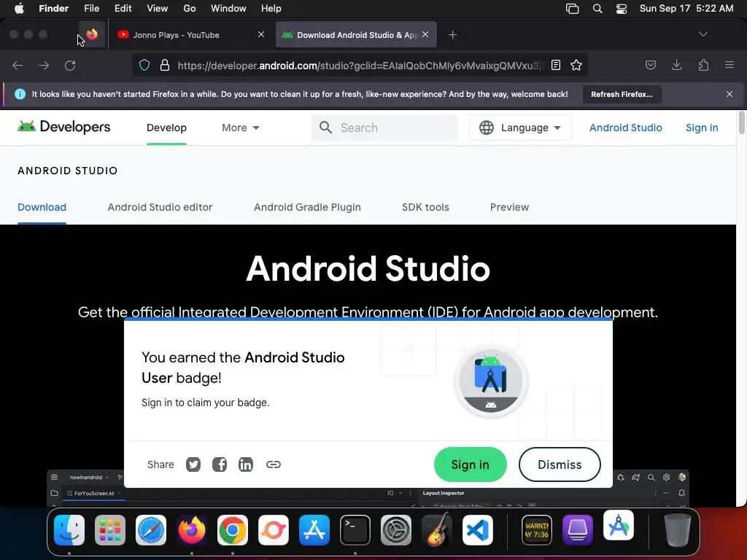Select the Download Android Studio browser tab
The height and width of the screenshot is (560, 747).
356,35
